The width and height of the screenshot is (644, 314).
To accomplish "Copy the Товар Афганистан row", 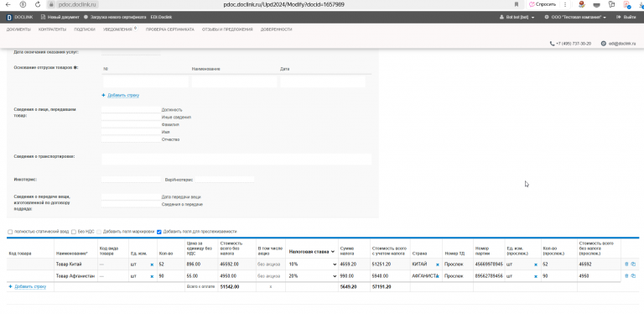I will 633,276.
